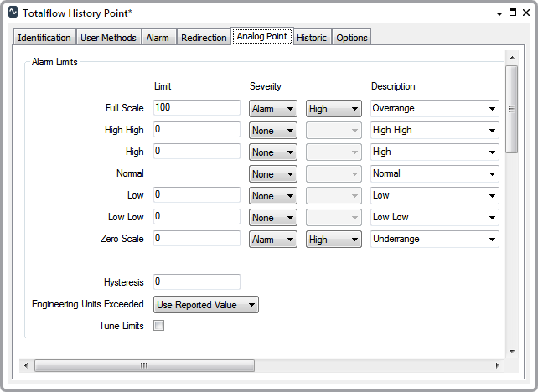The height and width of the screenshot is (392, 538).
Task: Click the vertical scrollbar up arrow
Action: pos(510,57)
